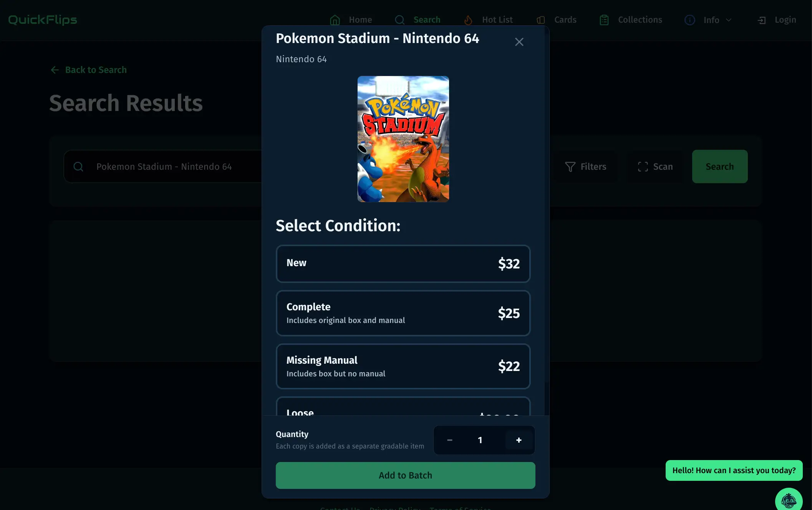Decrease quantity with minus button

click(x=449, y=440)
